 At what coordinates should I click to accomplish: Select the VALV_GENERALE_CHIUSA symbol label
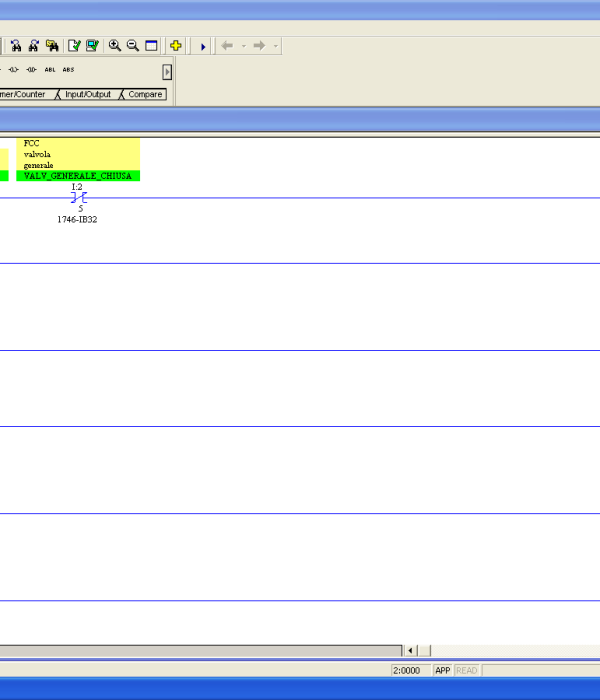[x=77, y=176]
